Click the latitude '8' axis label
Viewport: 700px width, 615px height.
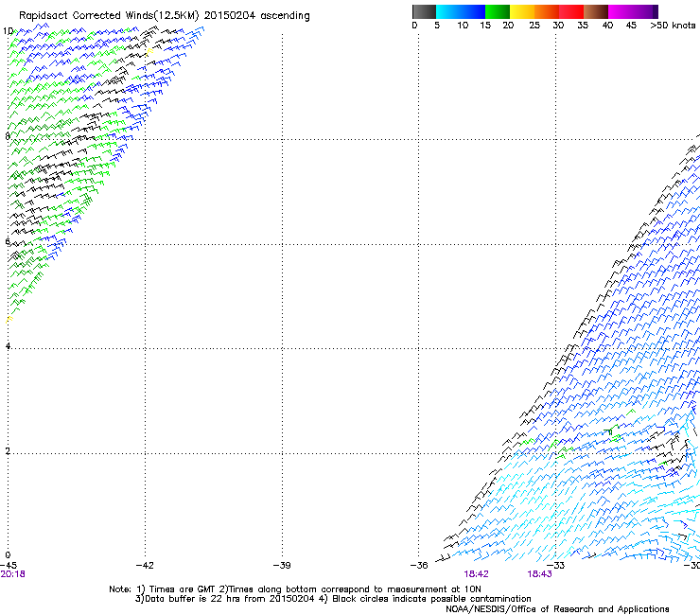[x=8, y=136]
